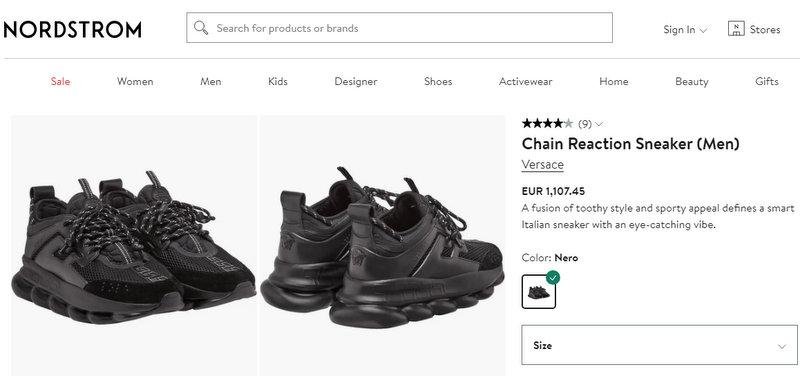Follow the Versace brand link
The height and width of the screenshot is (376, 800).
click(x=542, y=165)
